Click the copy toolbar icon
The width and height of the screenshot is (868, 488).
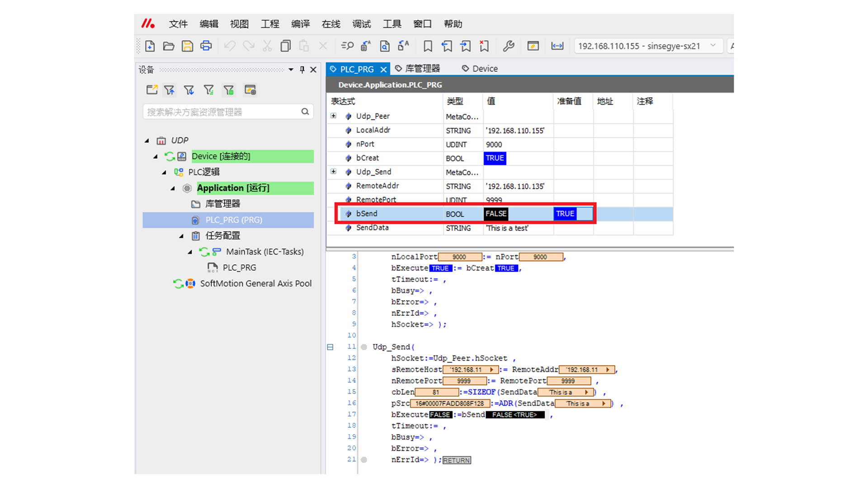[x=285, y=46]
